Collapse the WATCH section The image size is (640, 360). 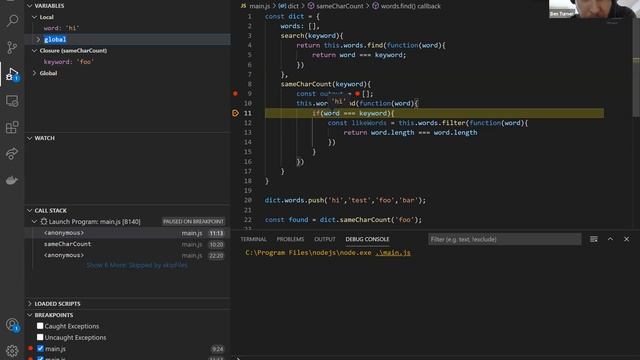coord(29,138)
